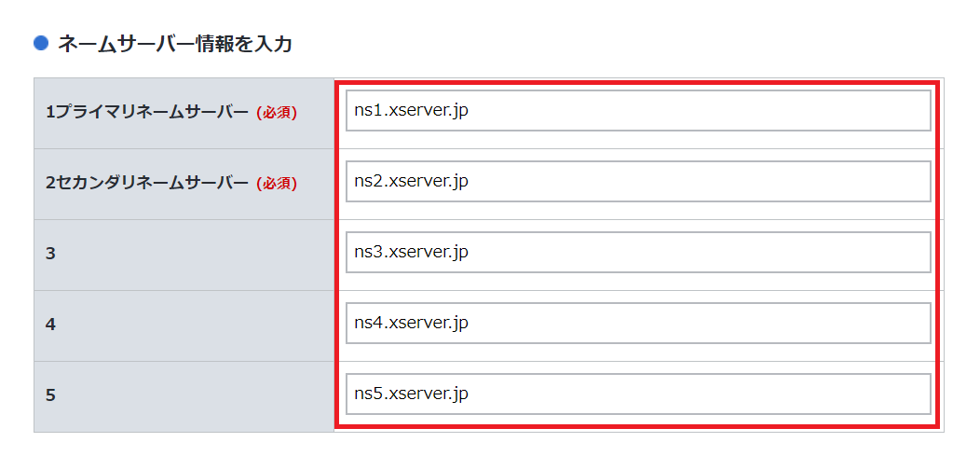Image resolution: width=980 pixels, height=470 pixels.
Task: Focus the ns3.xserver.jp input field
Action: click(x=638, y=252)
